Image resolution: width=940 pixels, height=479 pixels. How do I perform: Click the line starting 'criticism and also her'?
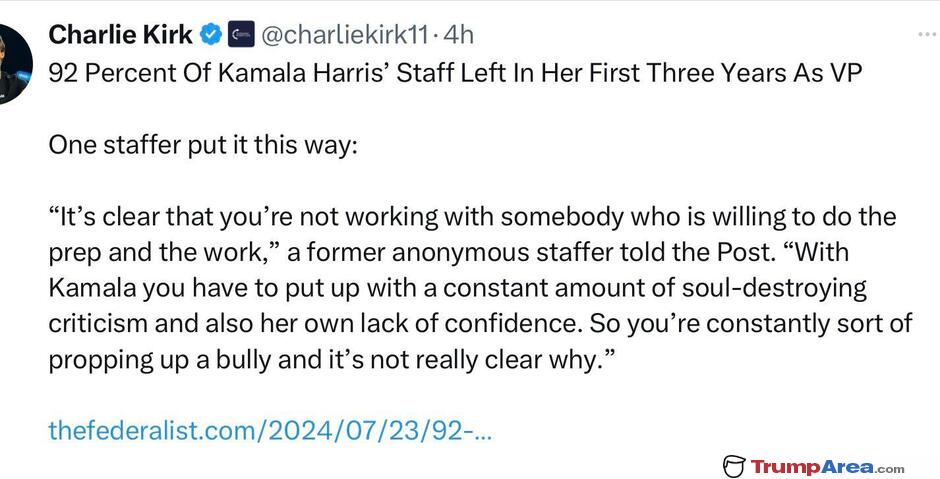[480, 324]
